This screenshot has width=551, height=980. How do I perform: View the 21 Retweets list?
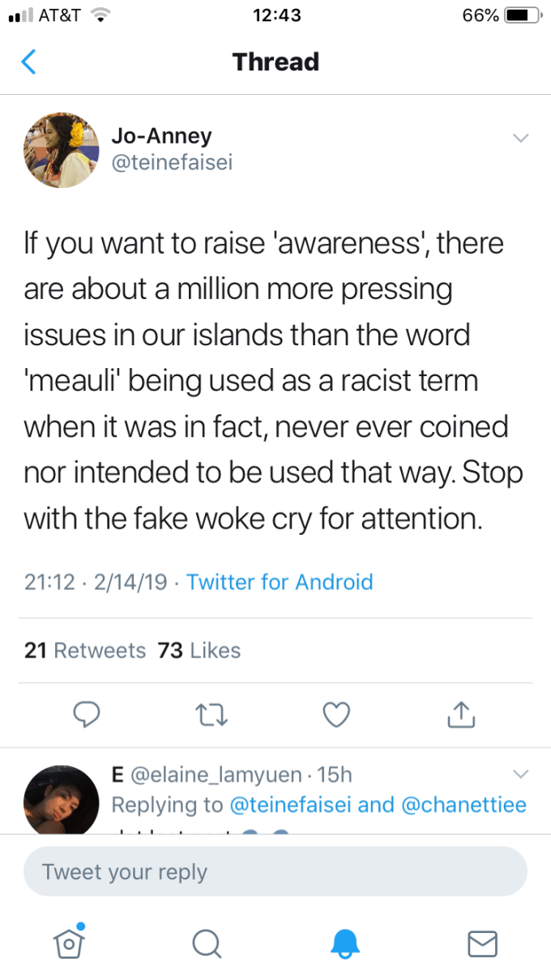pos(85,650)
